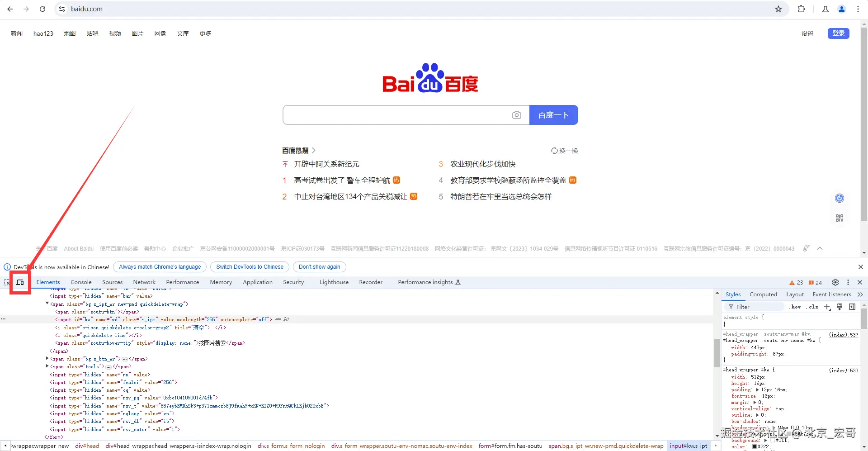This screenshot has height=451, width=868.
Task: Click Always match Chrome's language button
Action: pyautogui.click(x=160, y=267)
